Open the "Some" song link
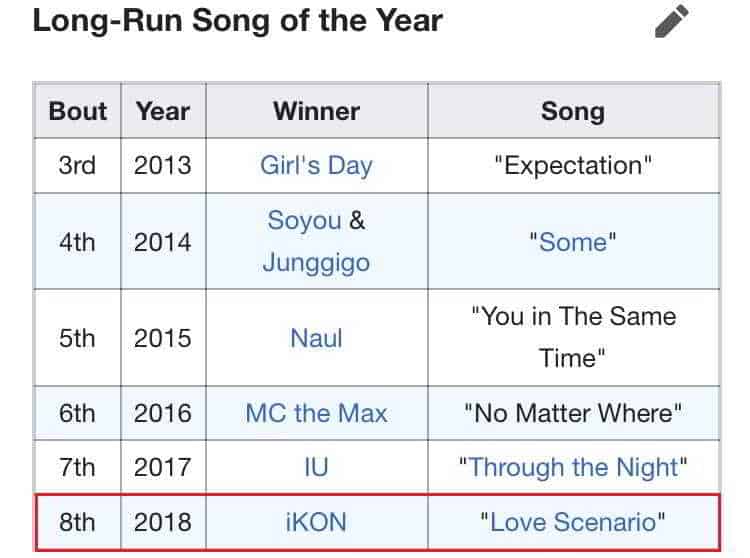This screenshot has width=750, height=558. pyautogui.click(x=573, y=242)
